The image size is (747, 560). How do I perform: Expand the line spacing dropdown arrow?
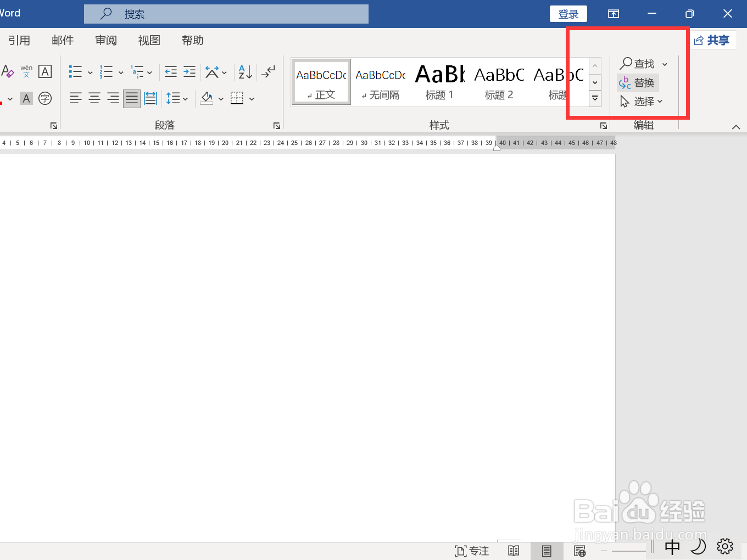pos(185,99)
